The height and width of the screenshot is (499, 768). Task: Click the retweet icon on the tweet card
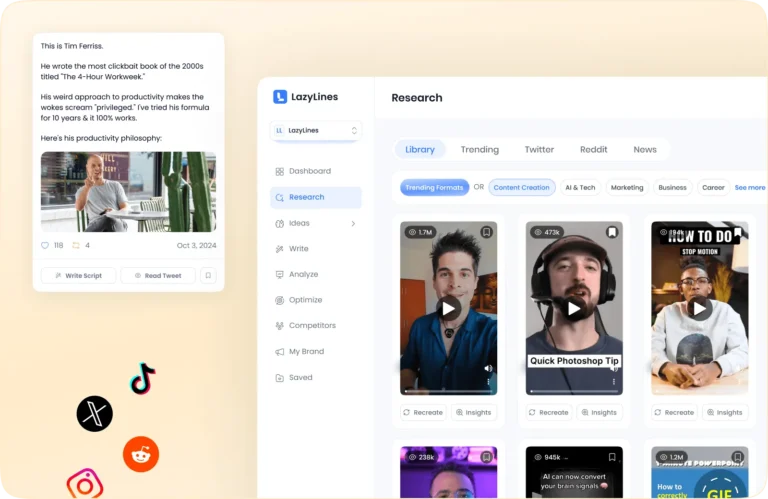coord(76,245)
